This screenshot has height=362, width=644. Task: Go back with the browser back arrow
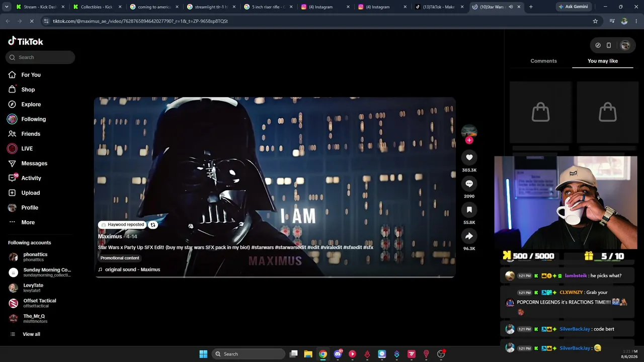coord(8,21)
